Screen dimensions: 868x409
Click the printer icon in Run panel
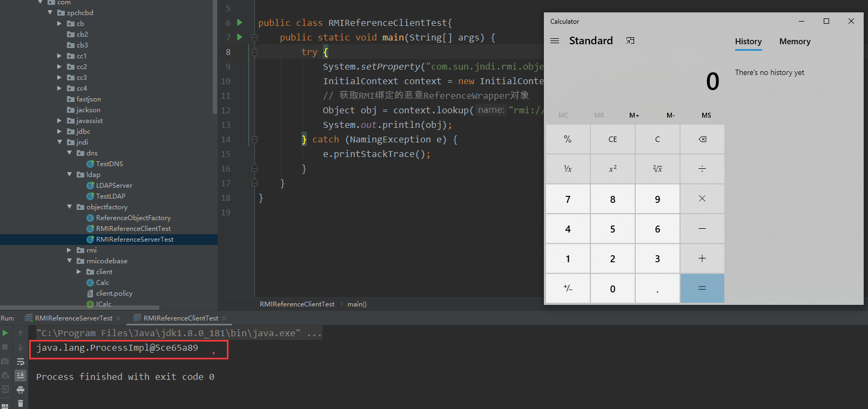pos(21,390)
